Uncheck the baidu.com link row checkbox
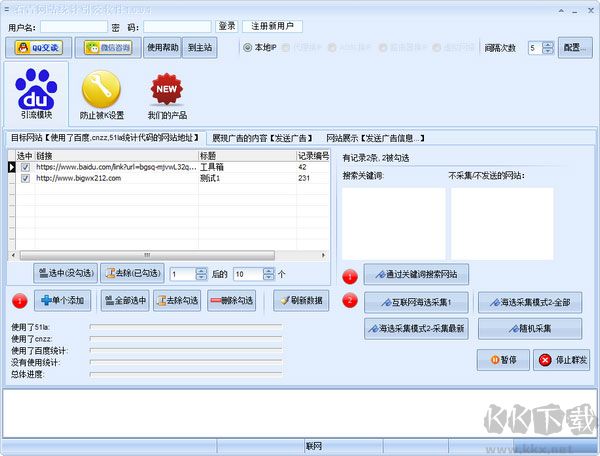 [x=25, y=167]
